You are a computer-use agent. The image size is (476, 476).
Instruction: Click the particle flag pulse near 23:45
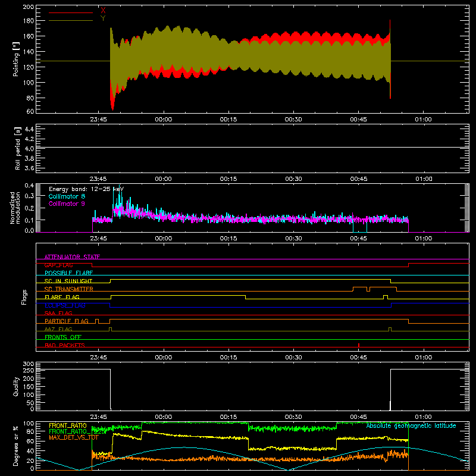pos(97,321)
